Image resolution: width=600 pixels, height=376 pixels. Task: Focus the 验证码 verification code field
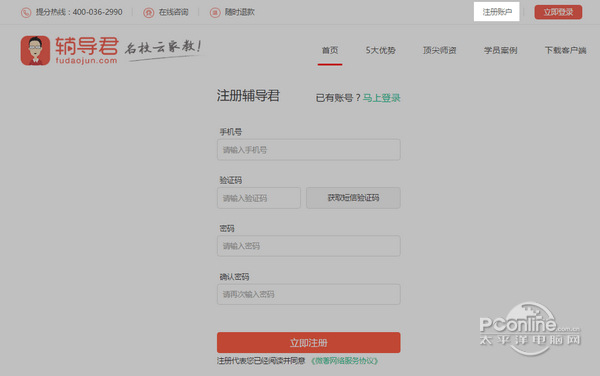259,198
